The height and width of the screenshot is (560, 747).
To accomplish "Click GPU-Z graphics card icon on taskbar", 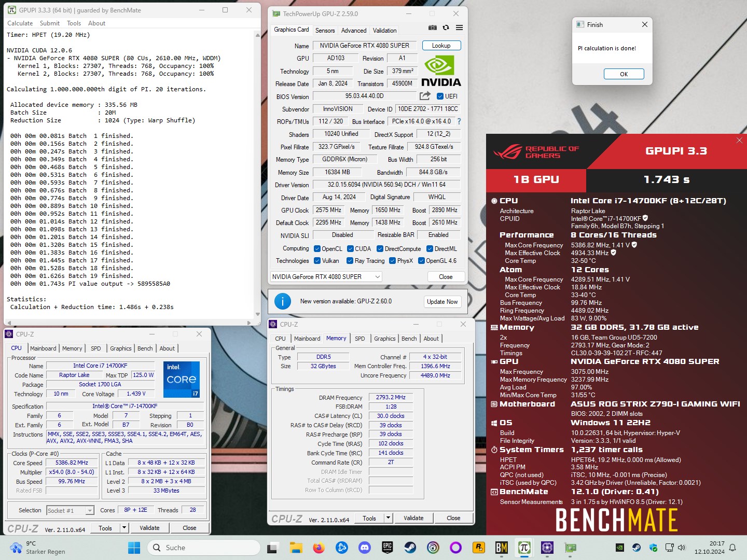I will coord(570,548).
